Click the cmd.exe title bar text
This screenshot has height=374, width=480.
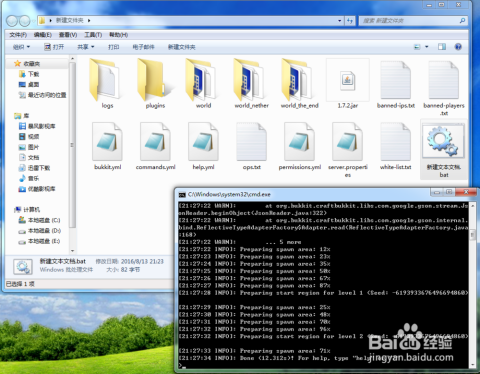click(x=229, y=194)
